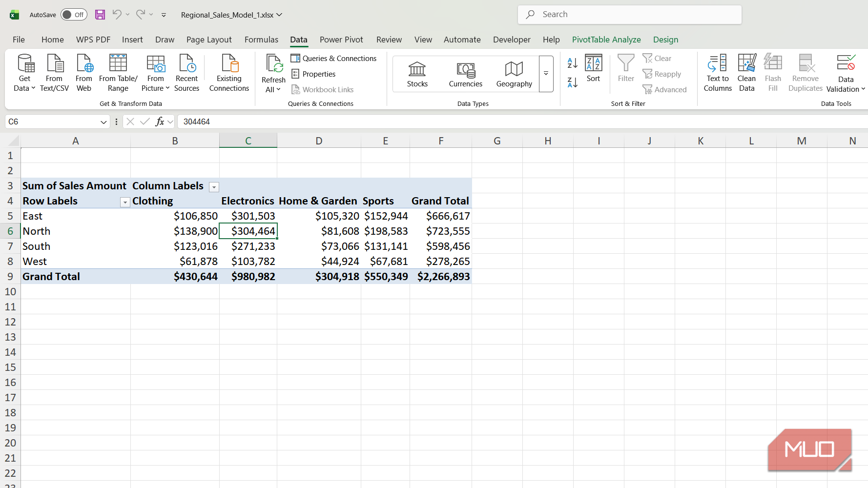This screenshot has height=488, width=868.
Task: Expand the formula bar function dropdown
Action: pos(170,122)
